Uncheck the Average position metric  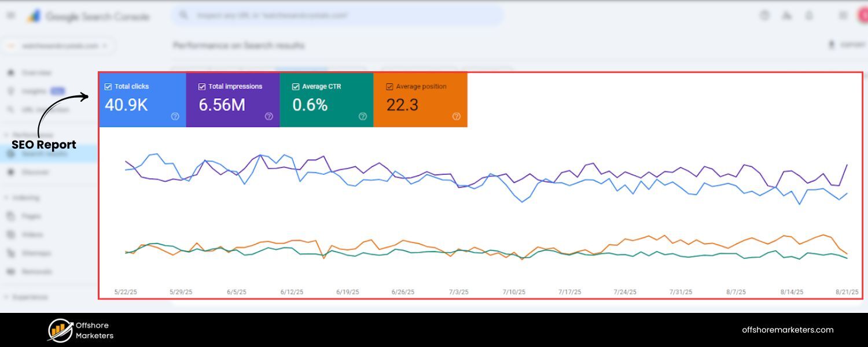point(389,86)
